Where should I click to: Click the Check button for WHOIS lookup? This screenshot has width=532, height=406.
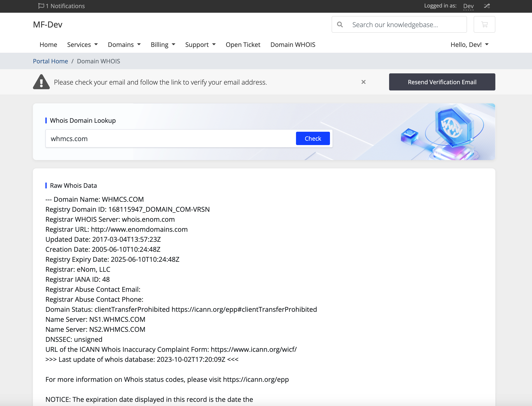tap(313, 138)
